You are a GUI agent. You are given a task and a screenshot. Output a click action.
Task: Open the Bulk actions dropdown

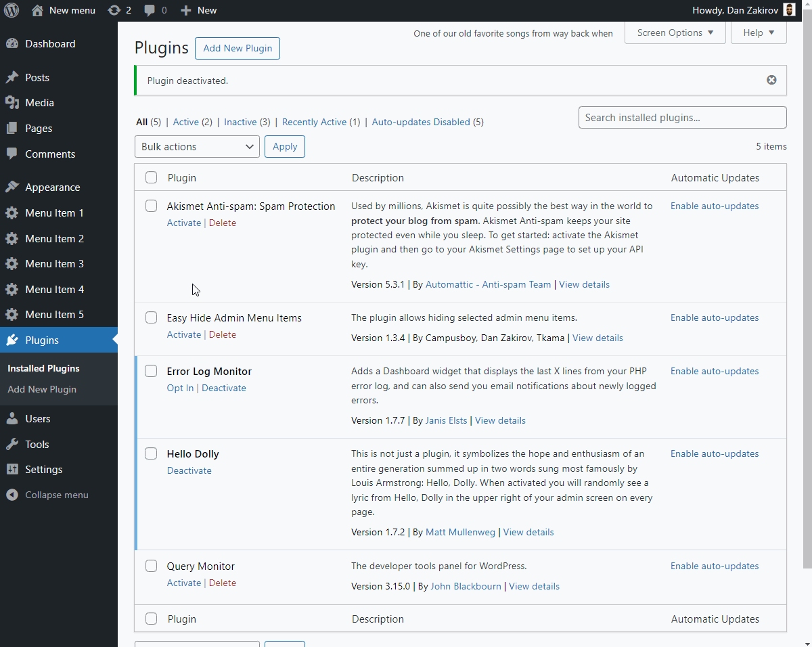point(197,146)
